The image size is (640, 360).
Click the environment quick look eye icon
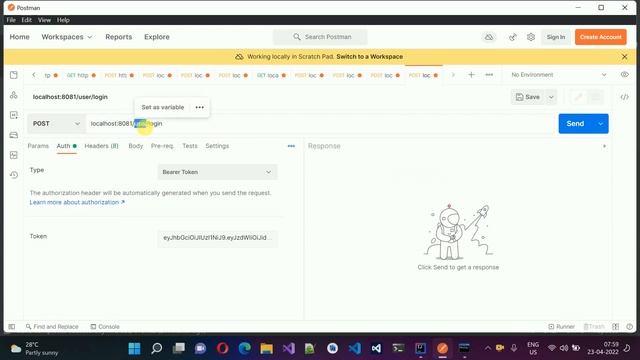click(624, 75)
